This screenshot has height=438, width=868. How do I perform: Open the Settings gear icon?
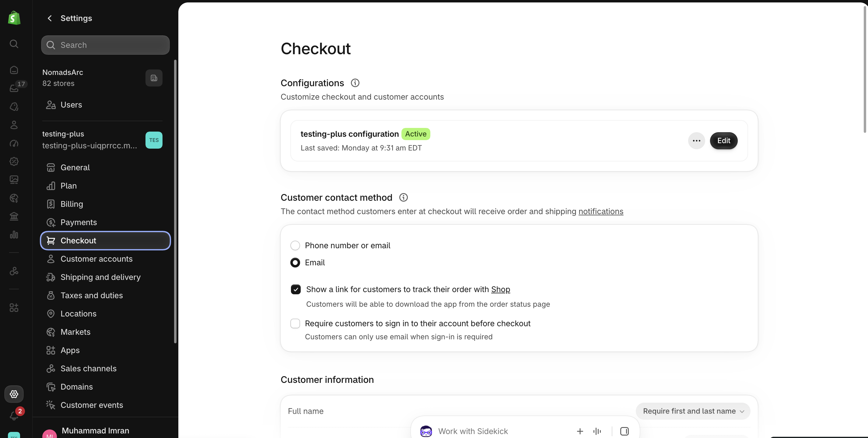tap(14, 394)
